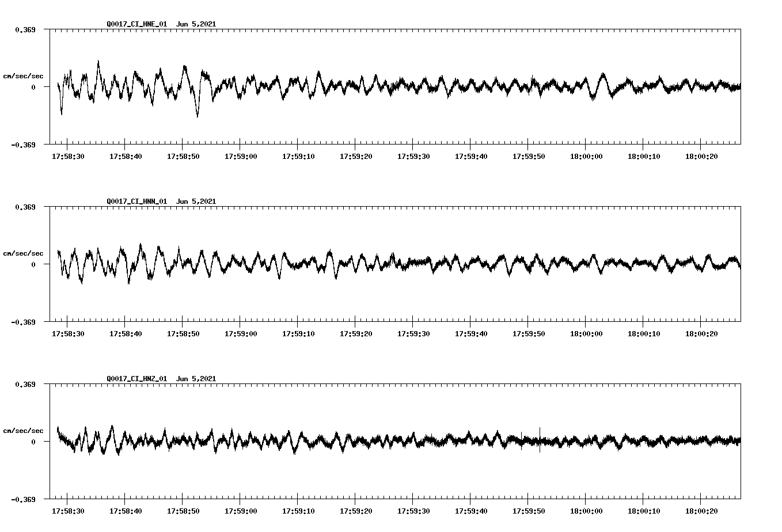Click the zero axis label of the HNE plot
The height and width of the screenshot is (532, 782).
pyautogui.click(x=33, y=87)
